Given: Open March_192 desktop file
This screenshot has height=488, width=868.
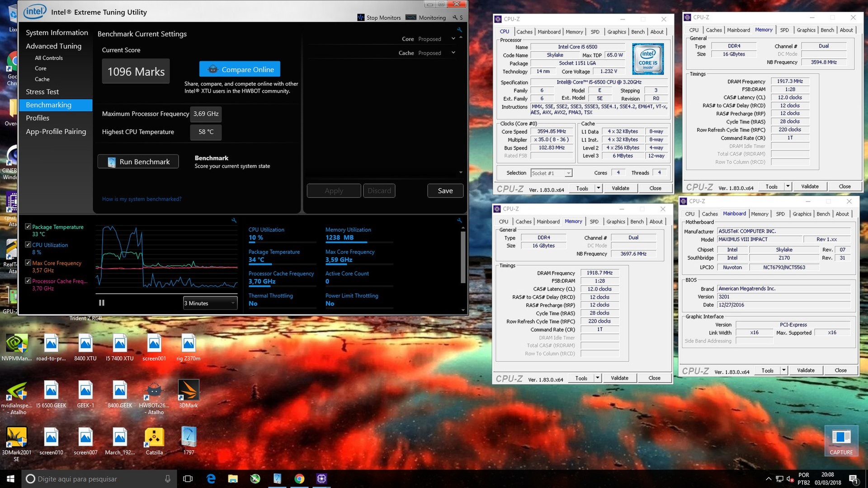Looking at the screenshot, I should 120,441.
